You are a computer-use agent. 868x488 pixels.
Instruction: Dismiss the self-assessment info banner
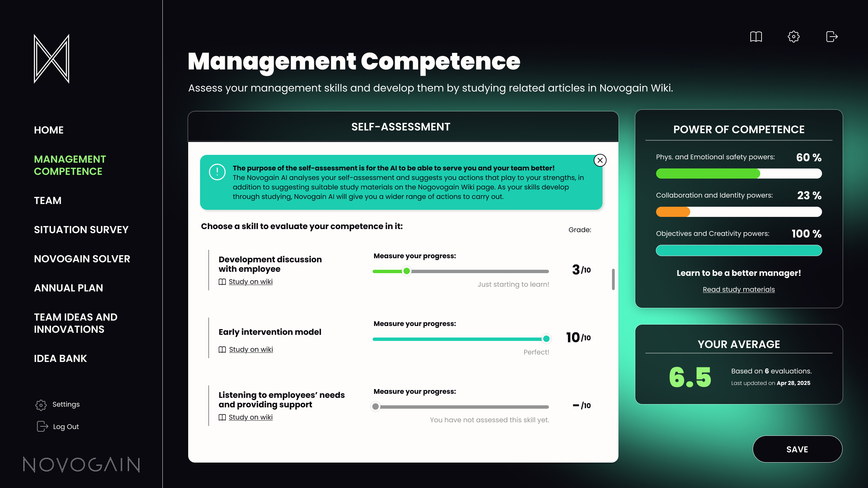[600, 160]
